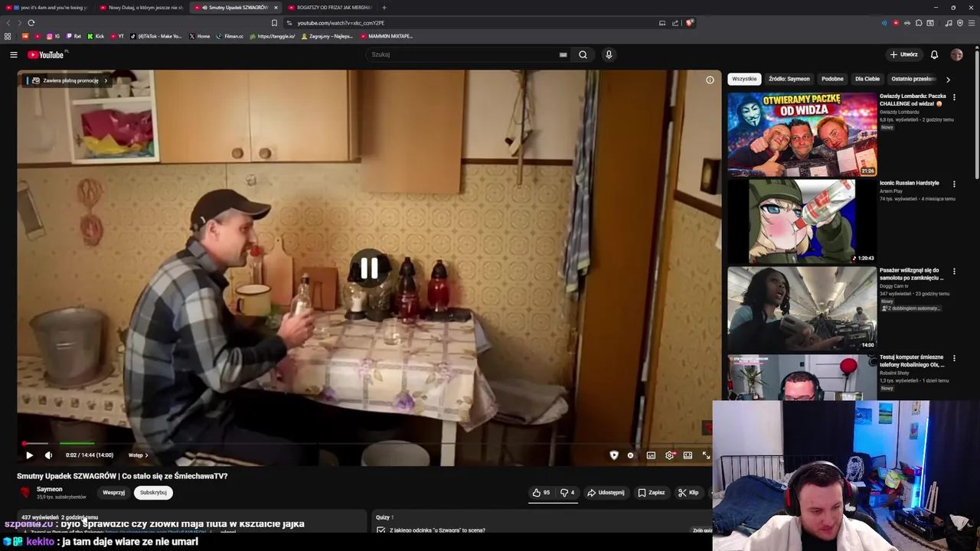The image size is (980, 551).
Task: Open options for Gwiazdy Lombardu video
Action: [954, 97]
